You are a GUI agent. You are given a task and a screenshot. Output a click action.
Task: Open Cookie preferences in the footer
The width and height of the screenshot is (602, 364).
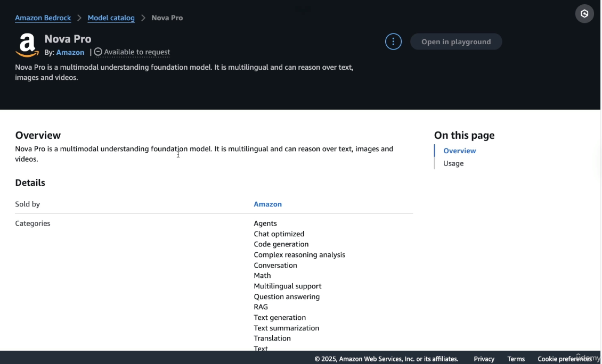[565, 359]
